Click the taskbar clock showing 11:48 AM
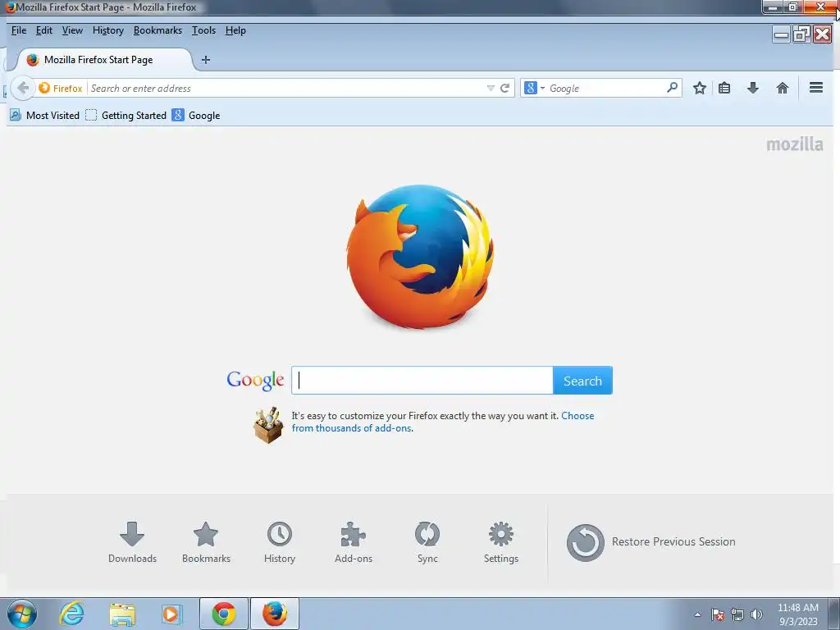The width and height of the screenshot is (840, 630). click(x=797, y=614)
